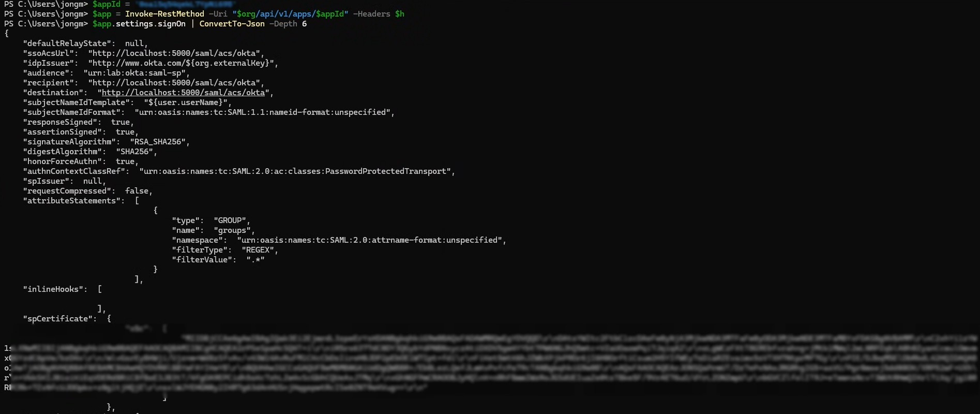Click the "attributeStatements" key

(71, 201)
